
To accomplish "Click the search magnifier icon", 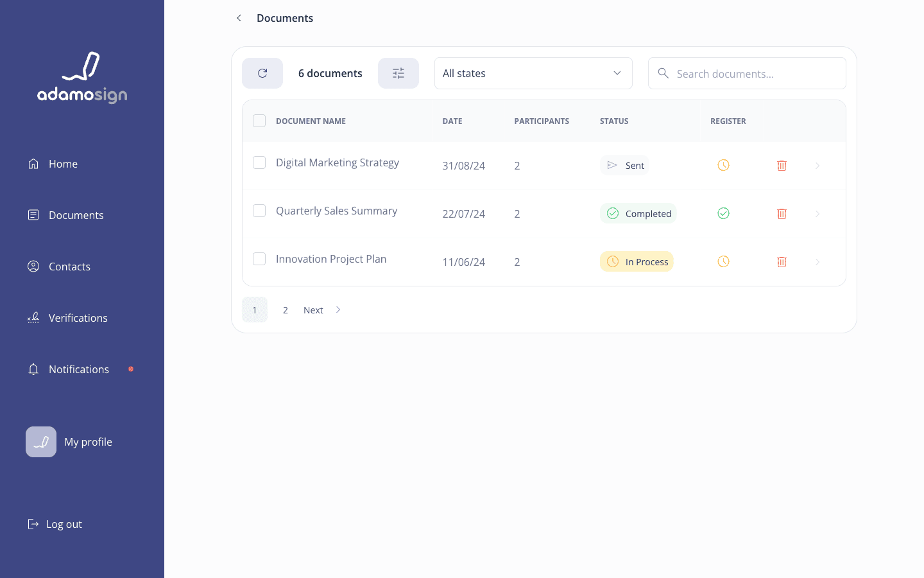I will [x=663, y=73].
